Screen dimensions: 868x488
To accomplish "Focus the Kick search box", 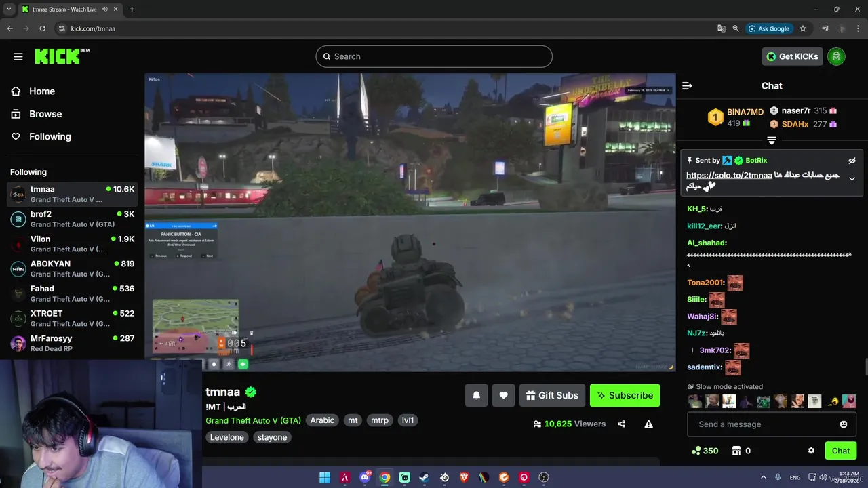I will [434, 56].
